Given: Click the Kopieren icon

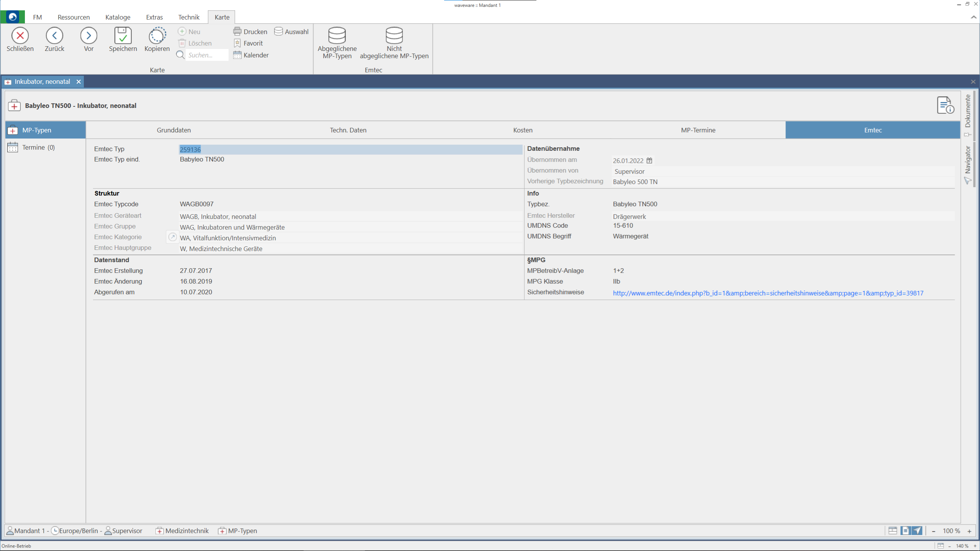Looking at the screenshot, I should 157,36.
